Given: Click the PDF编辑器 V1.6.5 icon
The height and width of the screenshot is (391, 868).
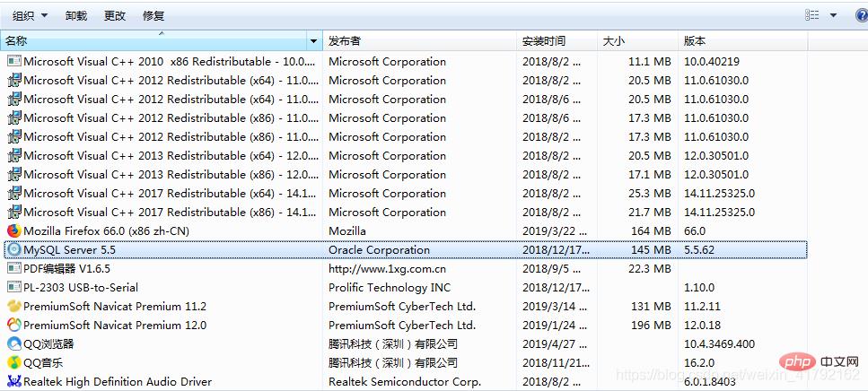Looking at the screenshot, I should click(13, 269).
